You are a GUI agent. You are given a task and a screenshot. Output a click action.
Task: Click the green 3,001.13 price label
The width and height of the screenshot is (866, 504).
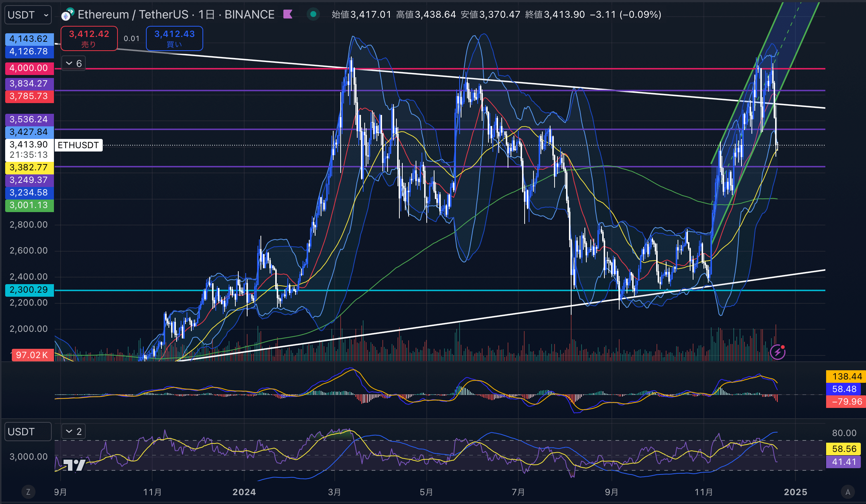pyautogui.click(x=29, y=205)
